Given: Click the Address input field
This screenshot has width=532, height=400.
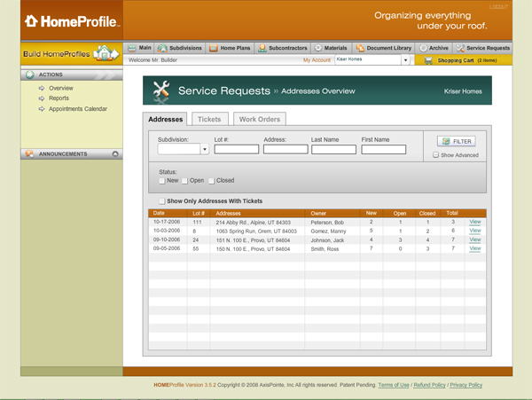Looking at the screenshot, I should pos(286,149).
